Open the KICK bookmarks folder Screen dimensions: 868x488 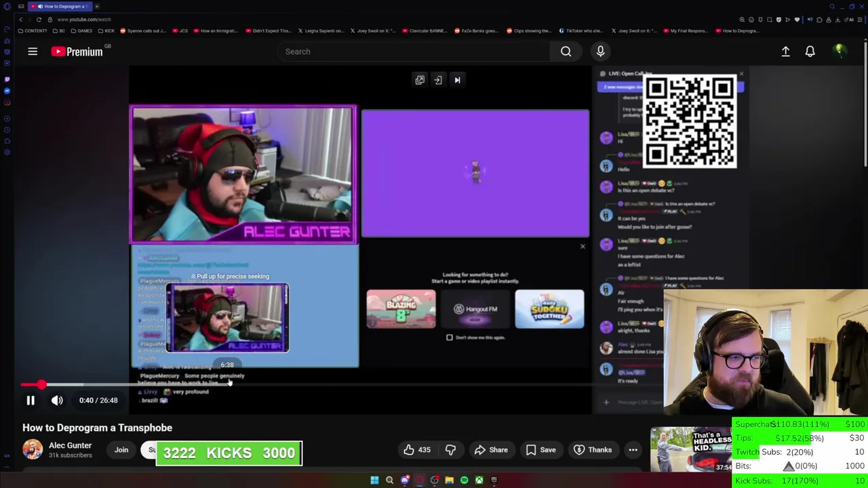[106, 30]
